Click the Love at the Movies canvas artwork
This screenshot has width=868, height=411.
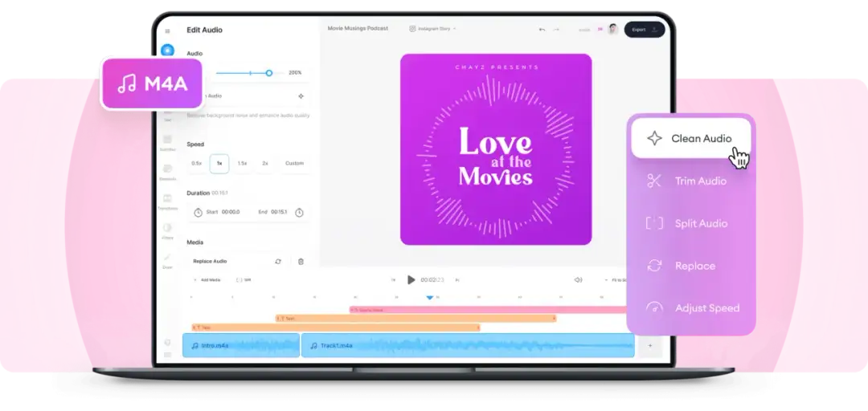[496, 149]
